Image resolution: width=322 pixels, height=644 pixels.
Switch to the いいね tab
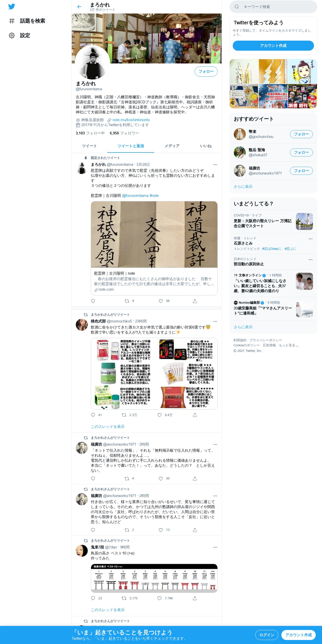click(x=206, y=146)
